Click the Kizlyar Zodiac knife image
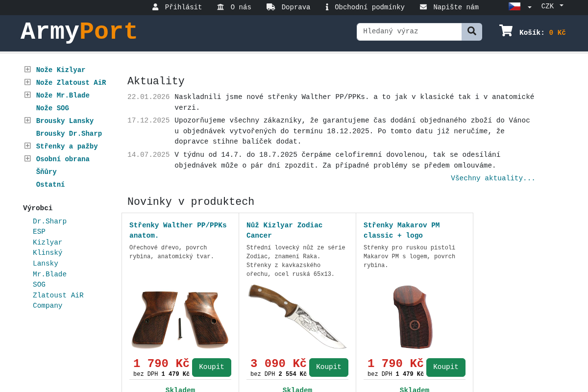 pyautogui.click(x=297, y=317)
